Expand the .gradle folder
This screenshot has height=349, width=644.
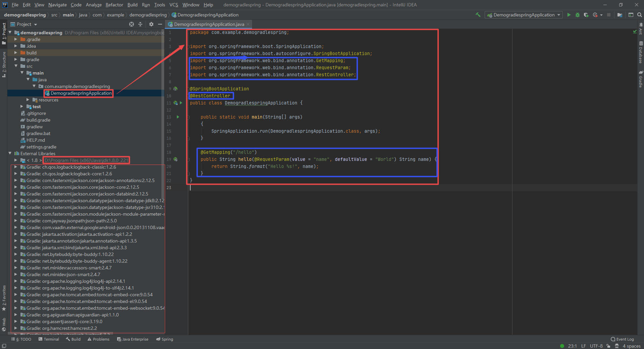(16, 39)
